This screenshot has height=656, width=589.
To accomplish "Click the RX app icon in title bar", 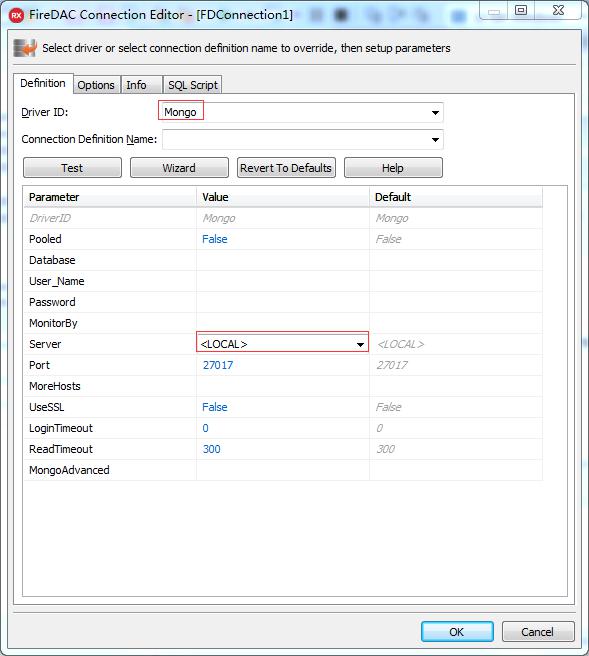I will point(16,16).
